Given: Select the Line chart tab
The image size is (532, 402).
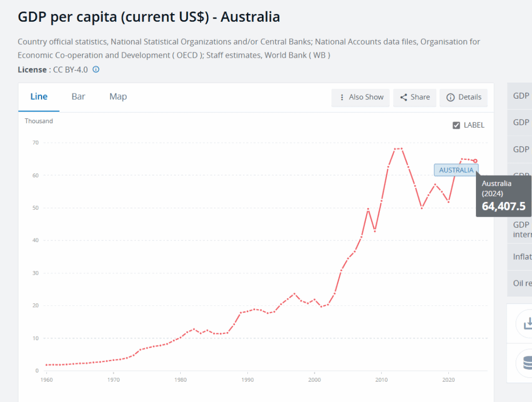Looking at the screenshot, I should tap(38, 96).
